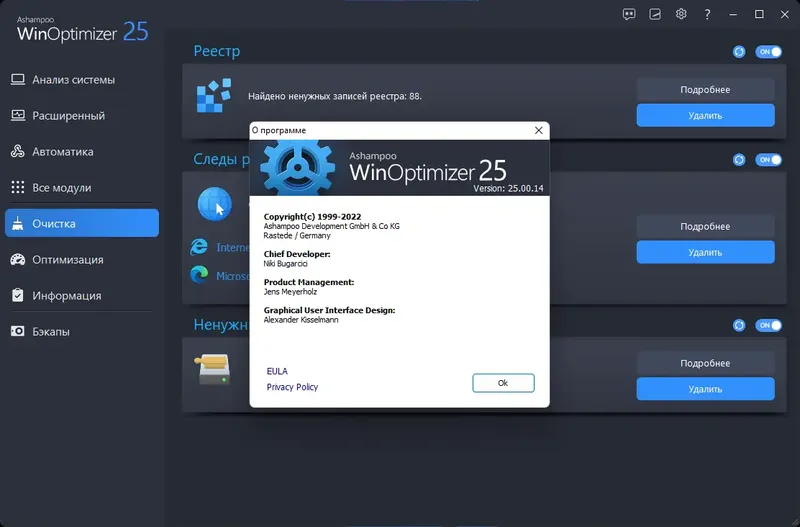
Task: Click camera icon beside Бэкапы
Action: tap(18, 331)
